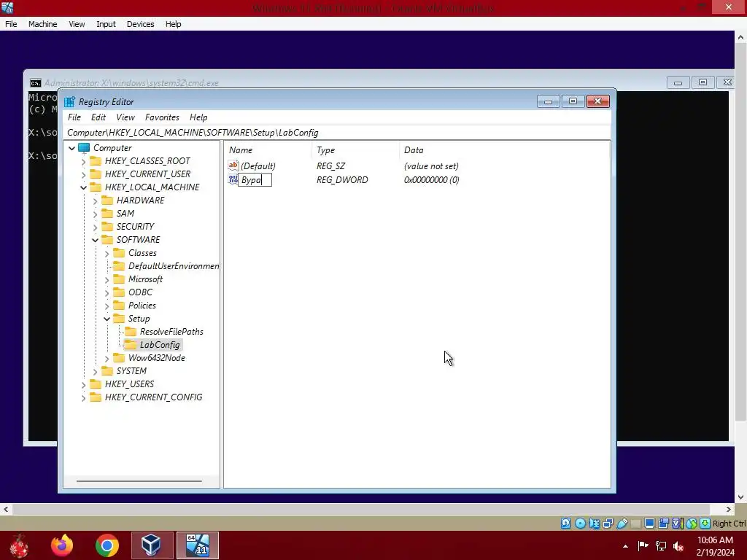Collapse HKEY_LOCAL_MACHINE node
747x560 pixels.
coord(83,187)
